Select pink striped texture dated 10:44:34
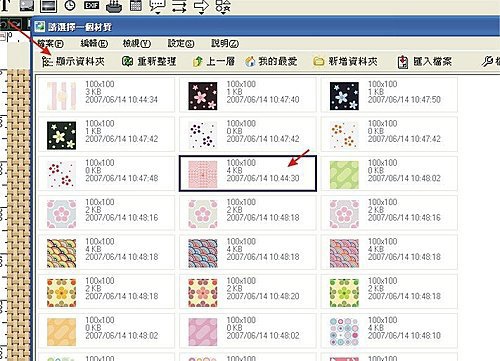The height and width of the screenshot is (361, 500). pyautogui.click(x=106, y=95)
